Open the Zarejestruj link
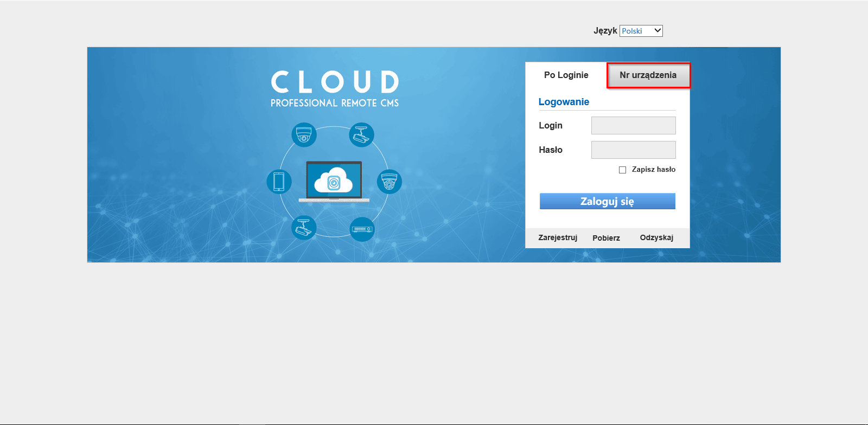This screenshot has height=425, width=868. (558, 237)
